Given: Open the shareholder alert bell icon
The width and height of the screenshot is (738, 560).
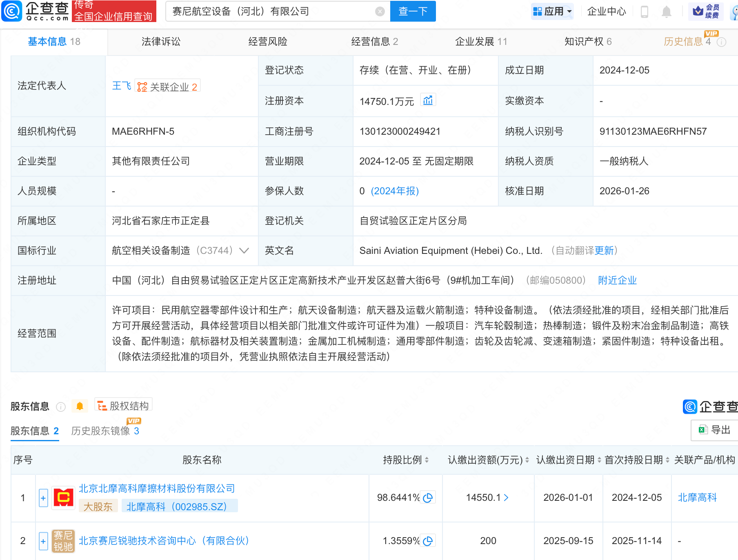Looking at the screenshot, I should pos(80,406).
